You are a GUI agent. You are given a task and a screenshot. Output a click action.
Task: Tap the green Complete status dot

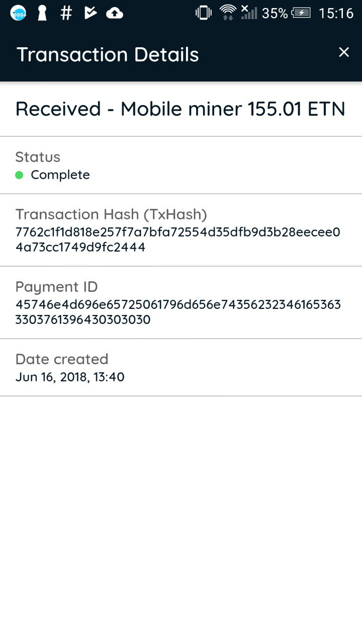(20, 175)
